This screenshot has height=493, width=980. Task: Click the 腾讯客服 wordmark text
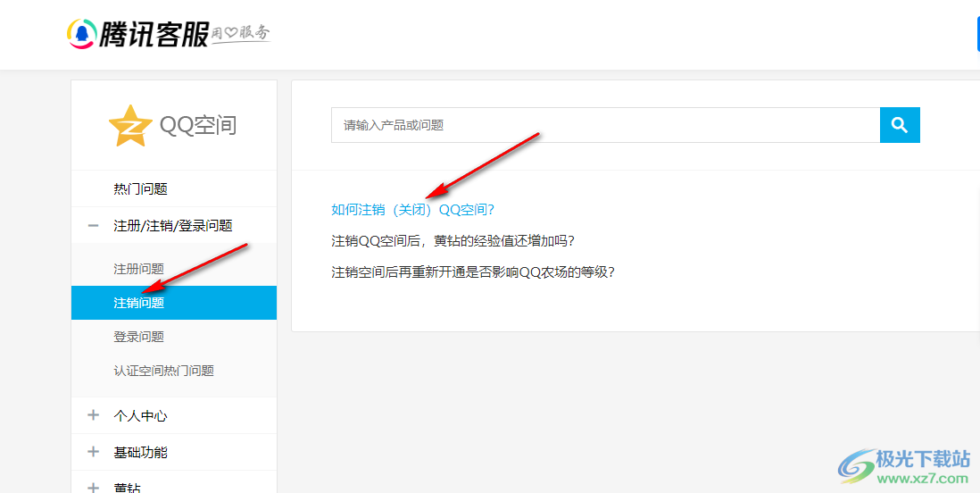point(154,34)
